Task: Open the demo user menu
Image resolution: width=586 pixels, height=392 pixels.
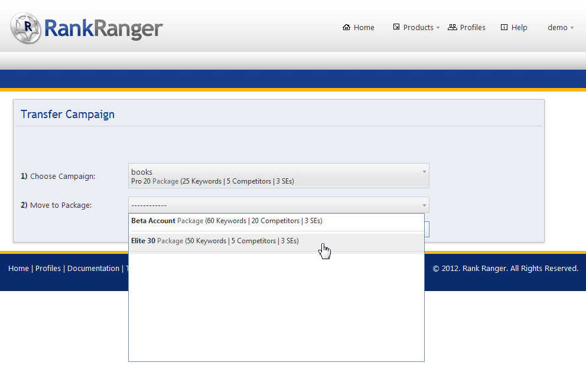Action: (557, 27)
